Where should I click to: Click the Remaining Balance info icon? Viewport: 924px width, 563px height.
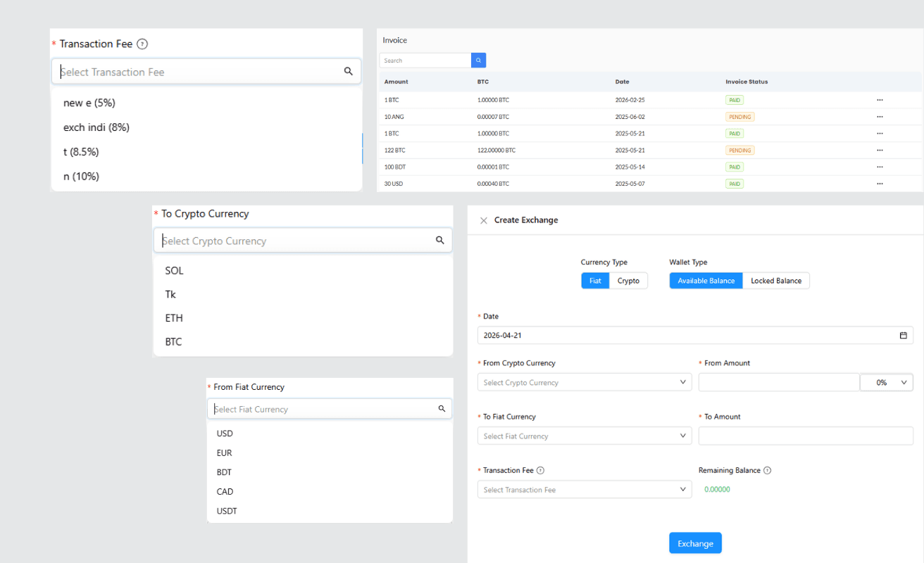pyautogui.click(x=768, y=470)
